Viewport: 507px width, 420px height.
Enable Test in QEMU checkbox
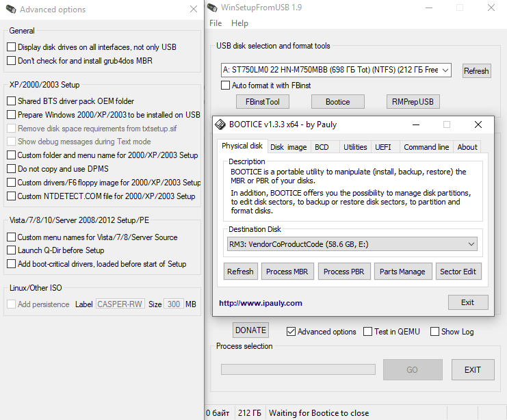click(x=367, y=331)
